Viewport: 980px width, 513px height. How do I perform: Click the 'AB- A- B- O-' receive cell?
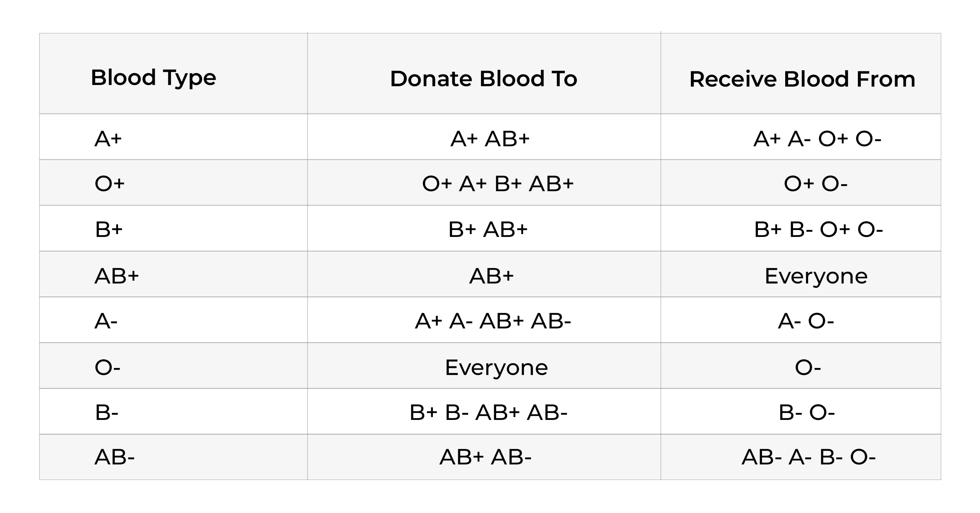pos(808,457)
